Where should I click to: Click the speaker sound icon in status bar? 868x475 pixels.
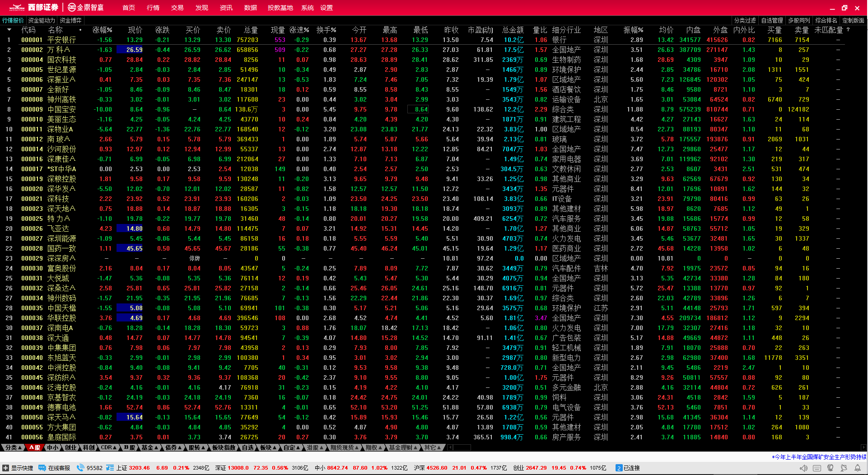[x=803, y=468]
